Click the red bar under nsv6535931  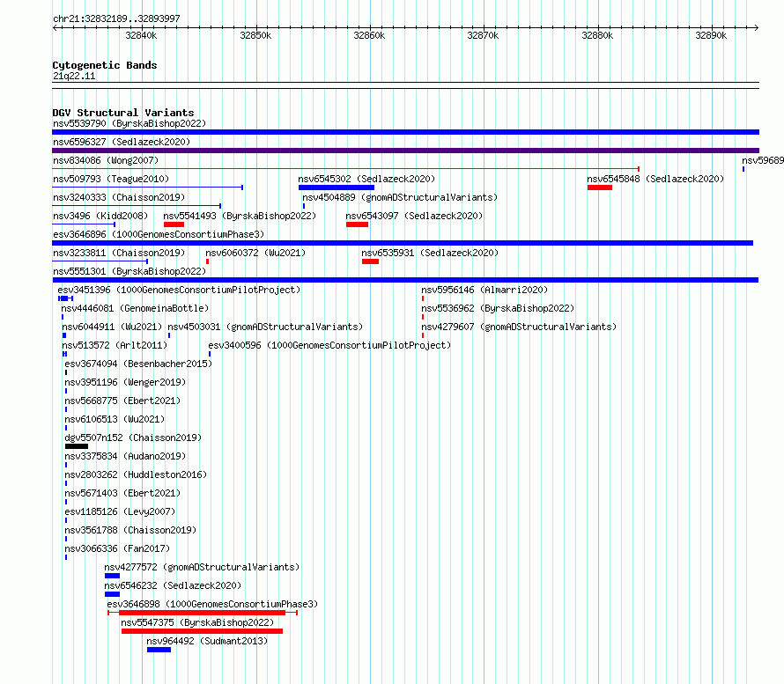coord(371,261)
